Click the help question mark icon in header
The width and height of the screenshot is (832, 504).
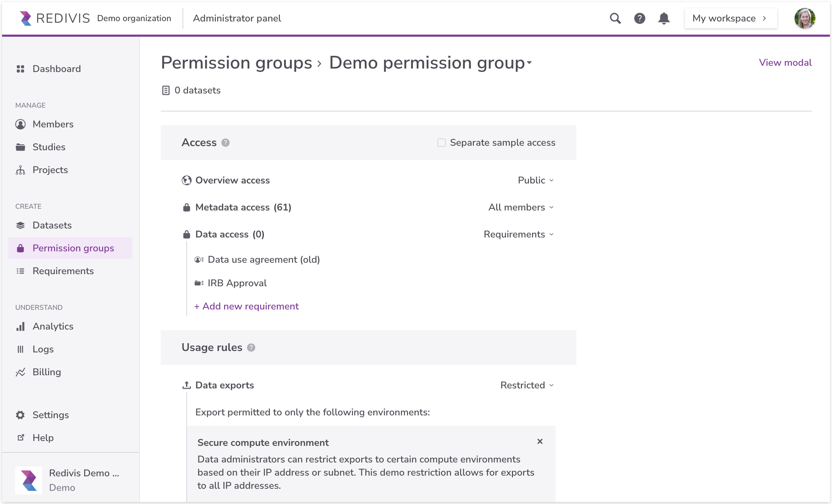tap(639, 18)
